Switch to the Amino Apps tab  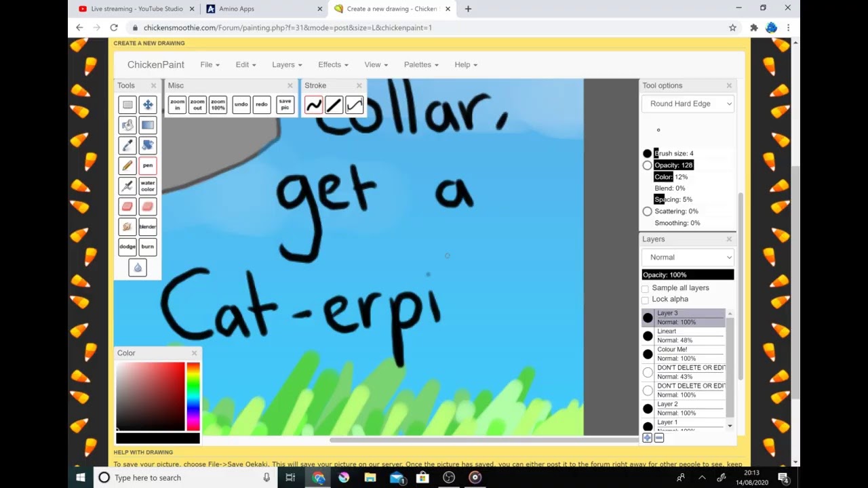(x=264, y=9)
